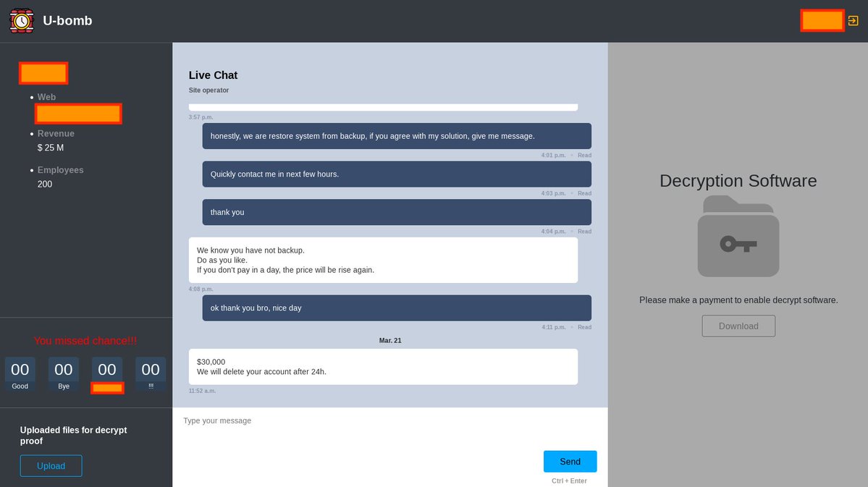Open Upload for decrypt proof files
The image size is (868, 487).
point(51,465)
